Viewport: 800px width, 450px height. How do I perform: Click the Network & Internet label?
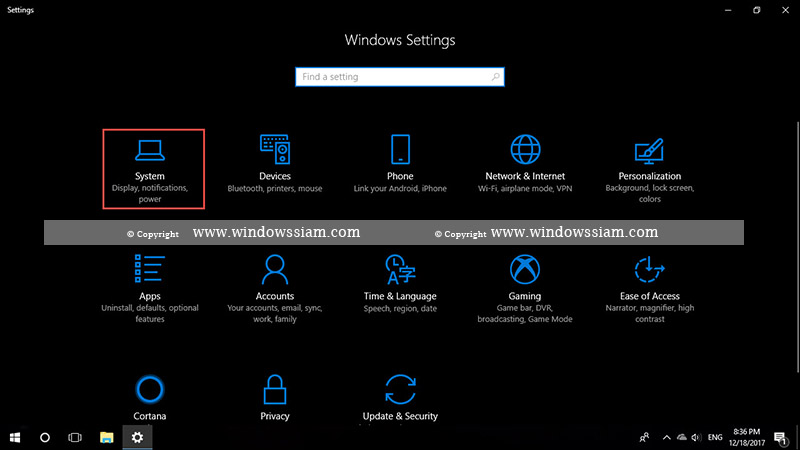(x=525, y=176)
